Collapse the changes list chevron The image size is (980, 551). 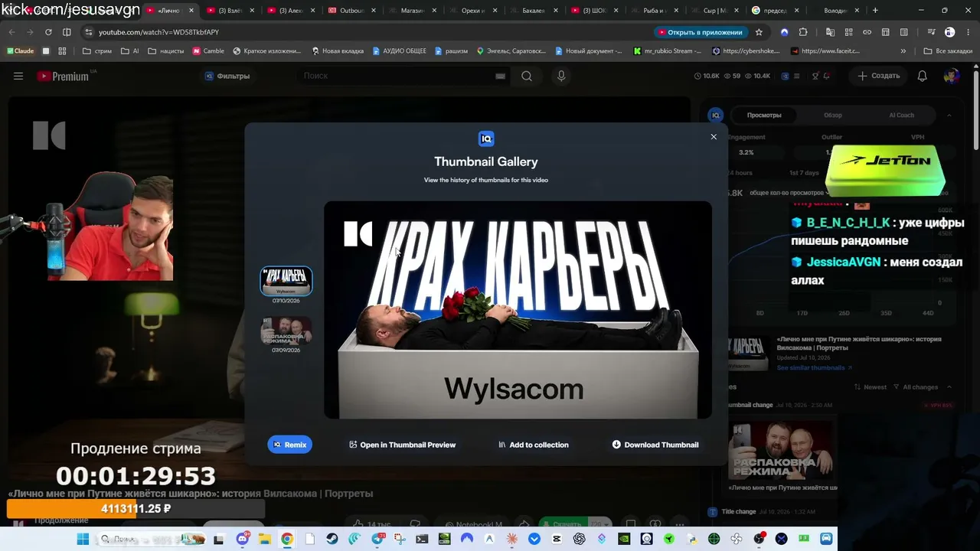pos(949,387)
